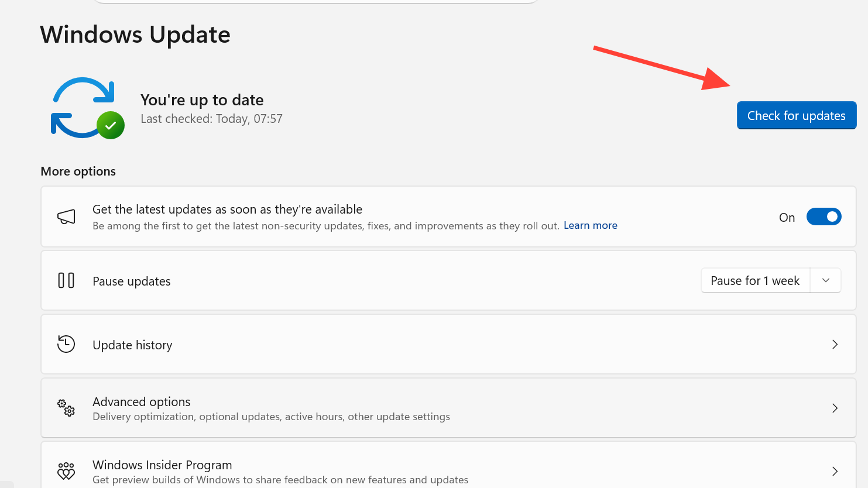Click the You're up to date status text
Image resolution: width=868 pixels, height=488 pixels.
pos(202,100)
